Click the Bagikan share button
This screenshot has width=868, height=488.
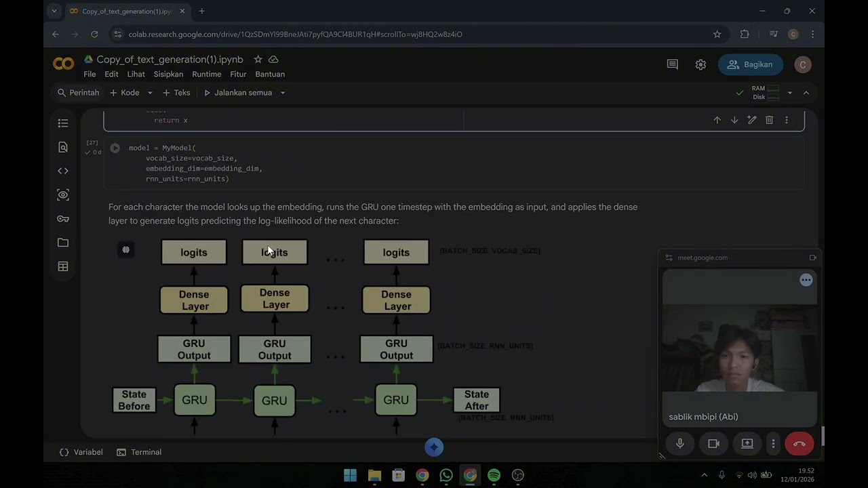tap(751, 64)
